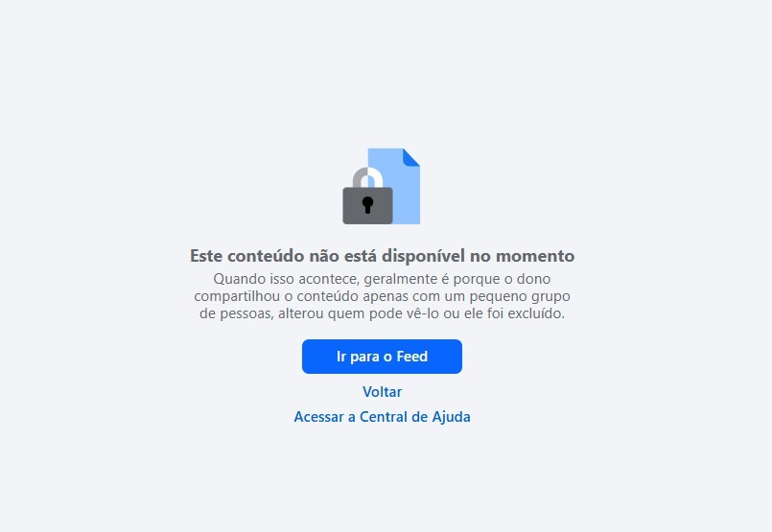772x532 pixels.
Task: Click the word 'Acessar' in the help link
Action: (319, 417)
